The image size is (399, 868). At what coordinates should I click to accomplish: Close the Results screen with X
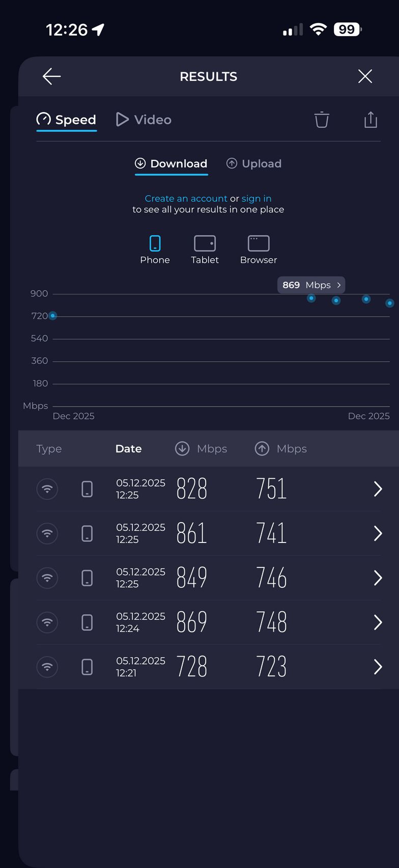pyautogui.click(x=365, y=76)
